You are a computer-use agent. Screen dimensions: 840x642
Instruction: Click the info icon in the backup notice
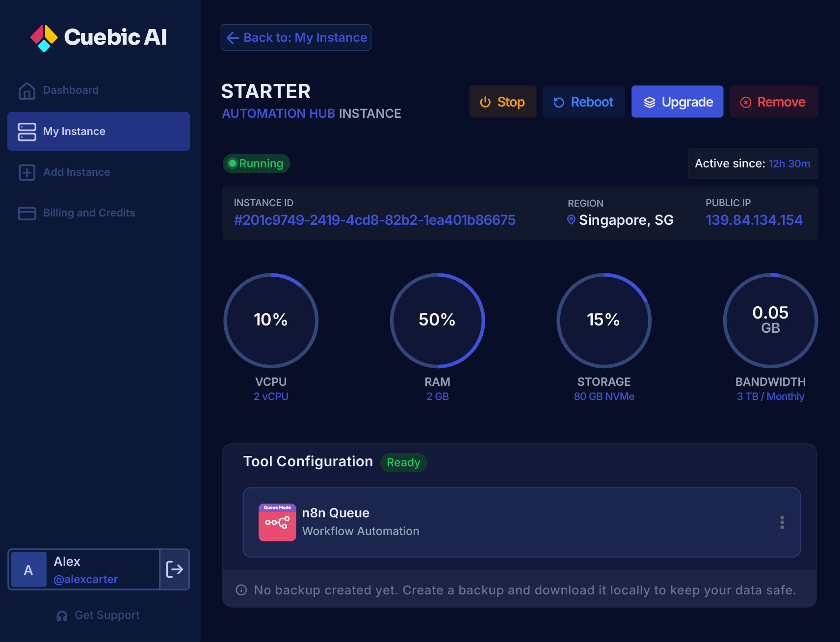tap(240, 590)
